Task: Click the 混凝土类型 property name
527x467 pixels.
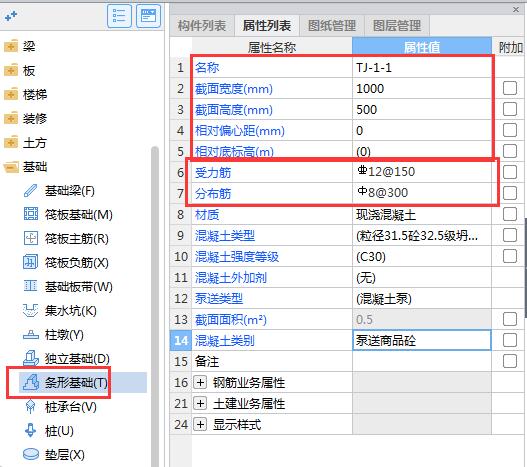Action: 225,236
